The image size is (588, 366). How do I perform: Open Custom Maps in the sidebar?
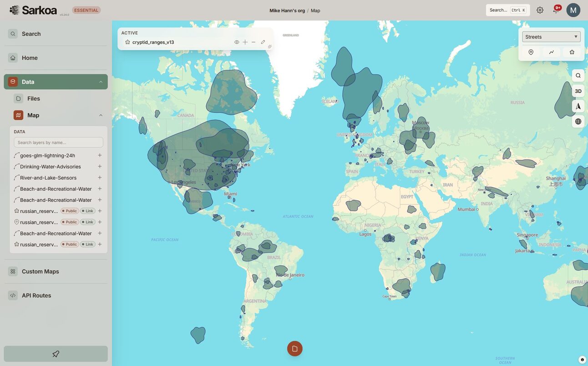click(56, 271)
